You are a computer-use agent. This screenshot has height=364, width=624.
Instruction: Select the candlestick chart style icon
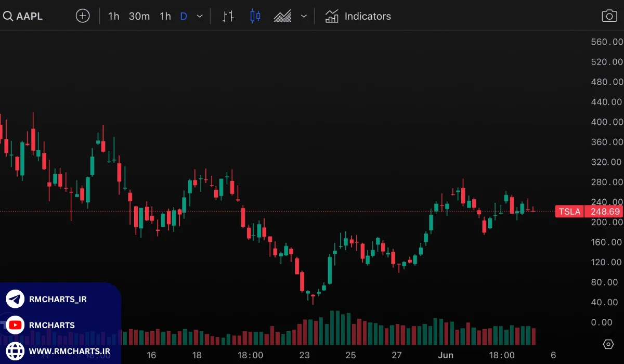coord(255,16)
